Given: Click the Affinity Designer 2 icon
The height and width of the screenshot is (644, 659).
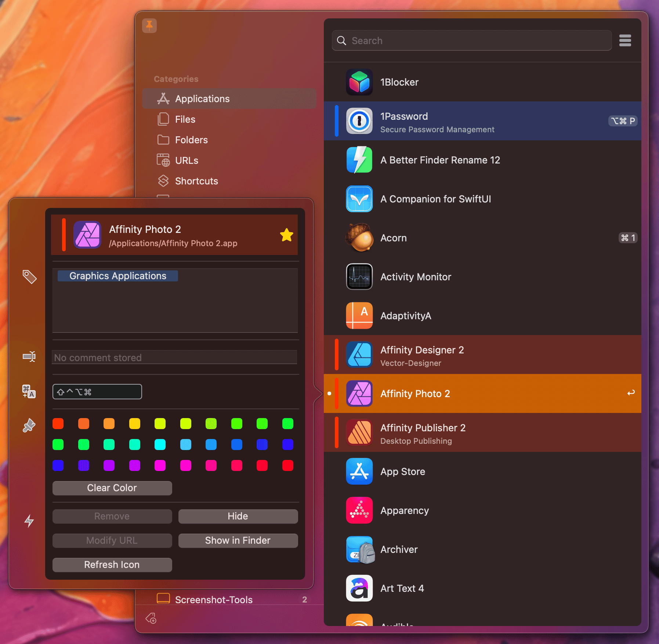Looking at the screenshot, I should pyautogui.click(x=359, y=355).
